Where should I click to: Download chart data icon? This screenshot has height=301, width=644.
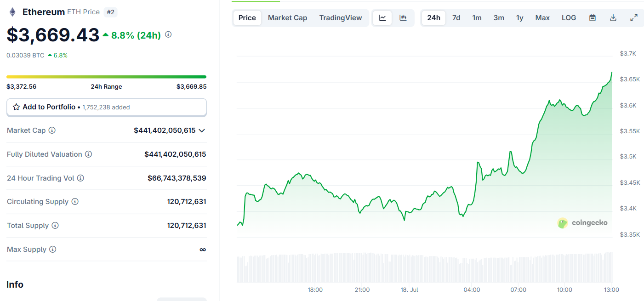tap(613, 18)
